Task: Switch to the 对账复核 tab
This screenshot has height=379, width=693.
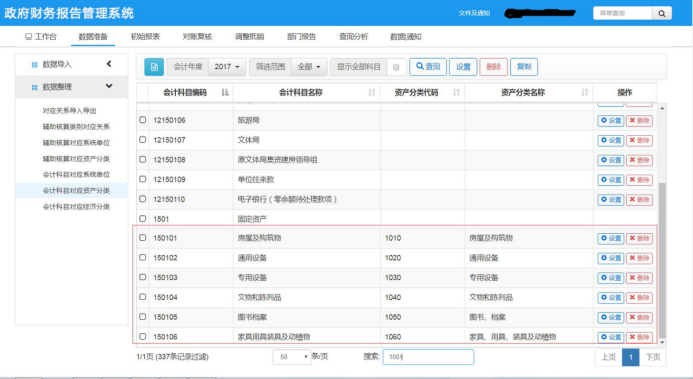Action: pyautogui.click(x=197, y=37)
